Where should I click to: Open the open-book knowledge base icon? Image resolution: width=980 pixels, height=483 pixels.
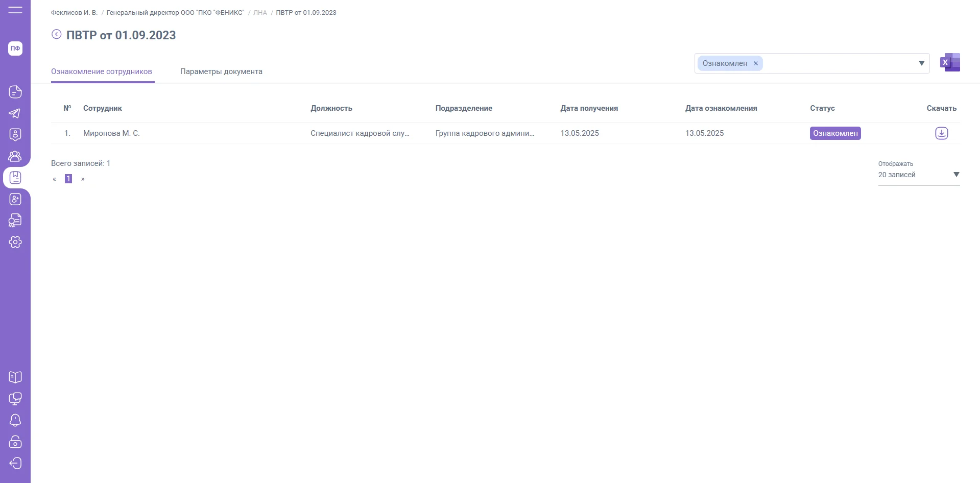click(15, 377)
